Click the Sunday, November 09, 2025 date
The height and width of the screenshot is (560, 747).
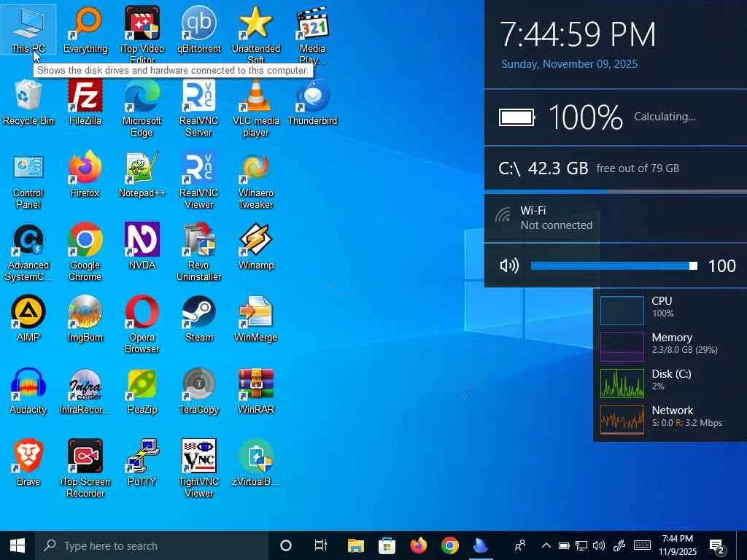(x=569, y=64)
